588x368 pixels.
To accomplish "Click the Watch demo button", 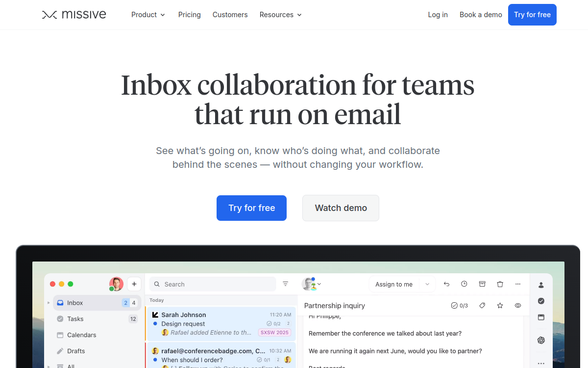I will (341, 208).
